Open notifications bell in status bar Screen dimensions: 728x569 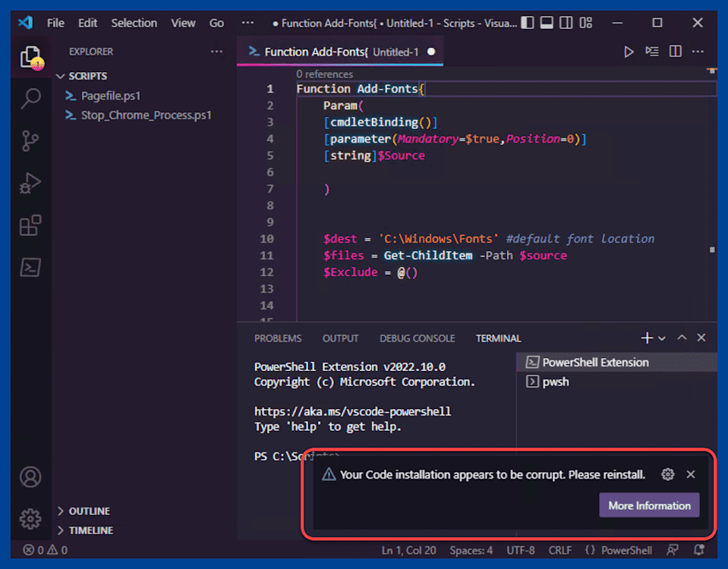tap(698, 550)
